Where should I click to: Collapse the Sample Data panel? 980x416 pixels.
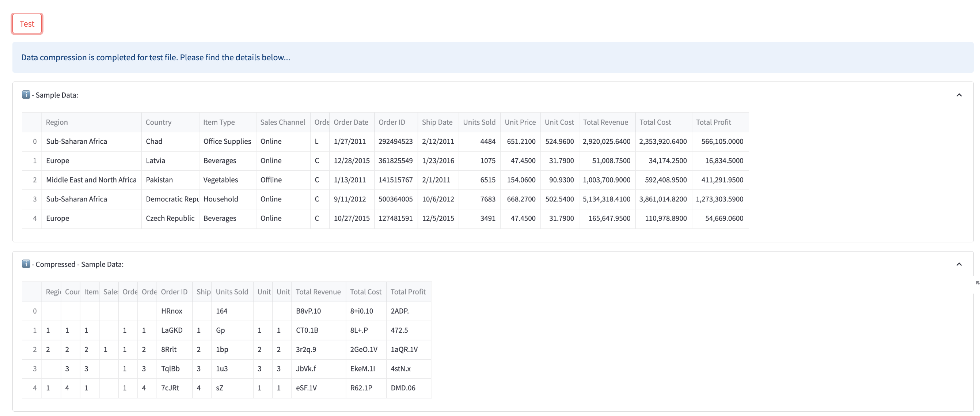[x=959, y=95]
